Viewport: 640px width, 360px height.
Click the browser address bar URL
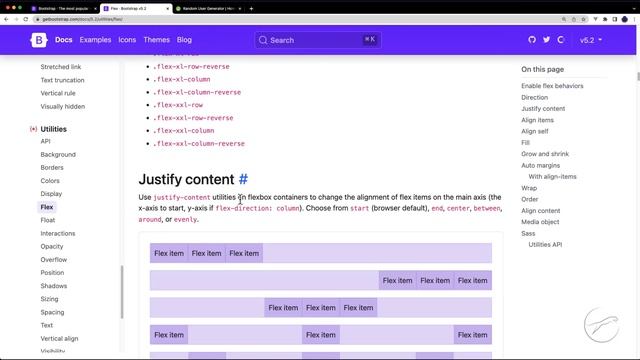[82, 19]
